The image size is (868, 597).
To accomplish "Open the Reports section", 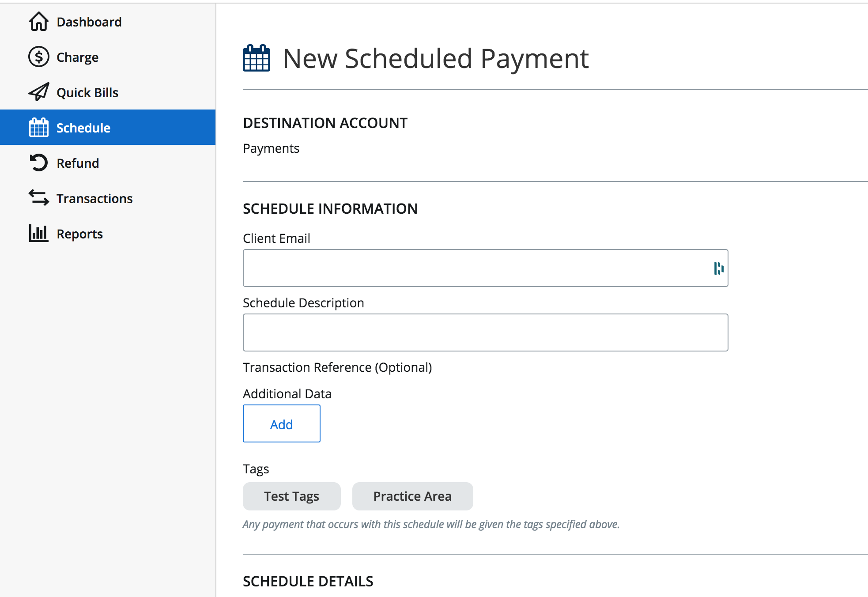I will [79, 234].
